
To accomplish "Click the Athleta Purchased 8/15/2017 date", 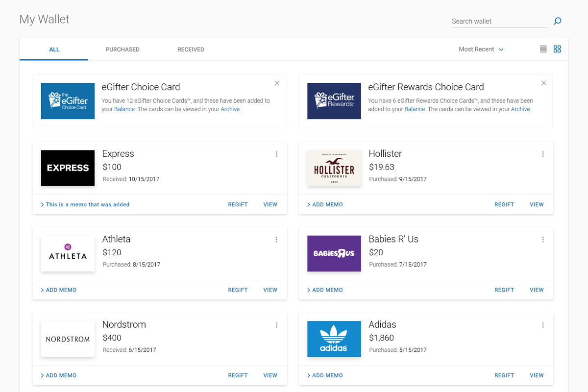I will pos(131,265).
